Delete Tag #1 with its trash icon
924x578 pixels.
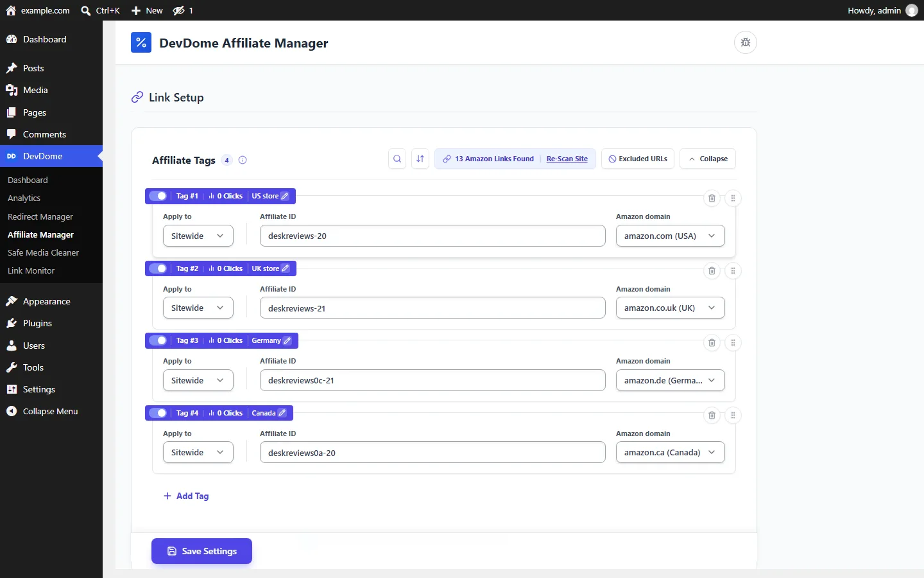[x=712, y=198]
